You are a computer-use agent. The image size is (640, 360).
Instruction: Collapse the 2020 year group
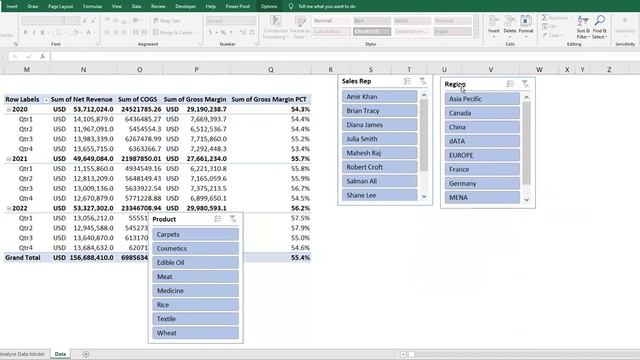click(9, 109)
